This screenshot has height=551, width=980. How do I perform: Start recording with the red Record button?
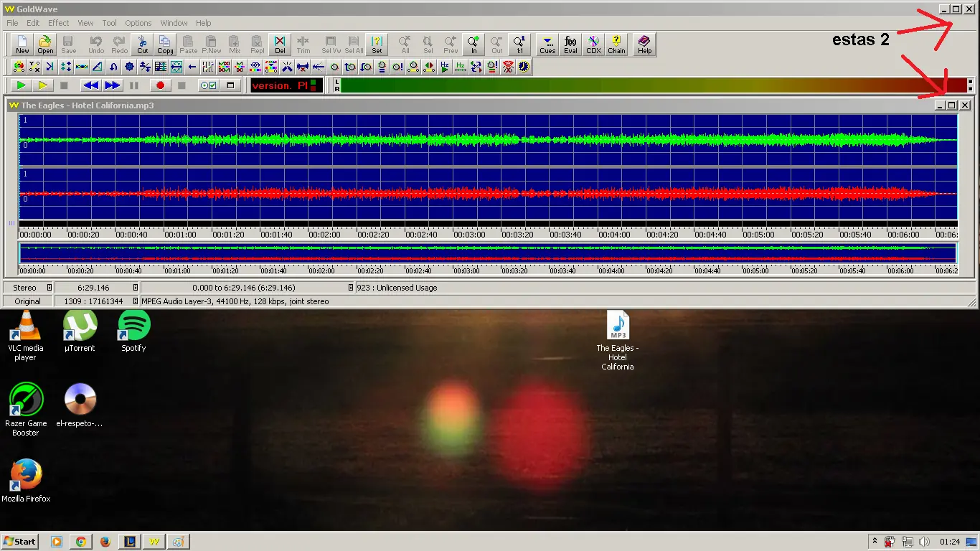pos(160,85)
